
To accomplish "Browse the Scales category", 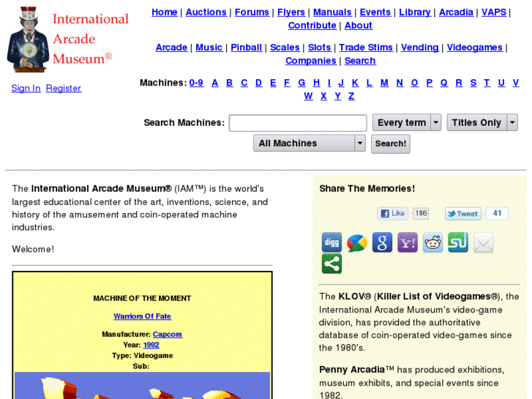I will [x=285, y=48].
